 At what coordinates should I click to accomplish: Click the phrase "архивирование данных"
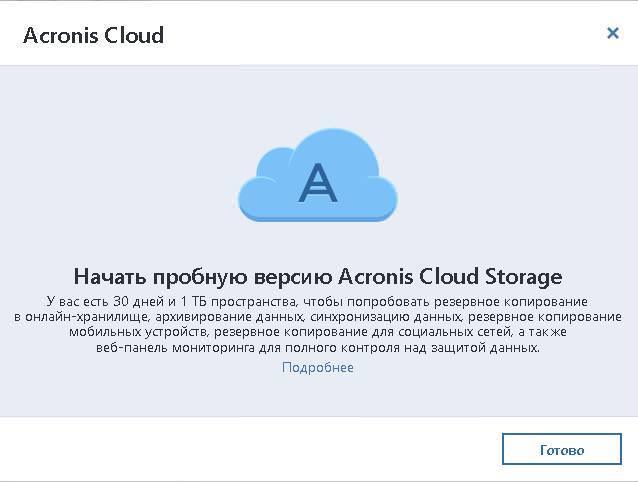[229, 317]
